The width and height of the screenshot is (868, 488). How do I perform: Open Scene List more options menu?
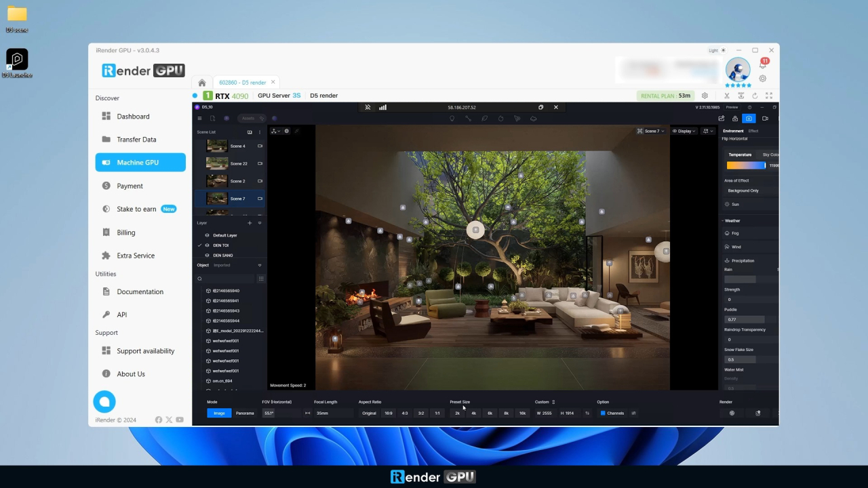click(260, 132)
